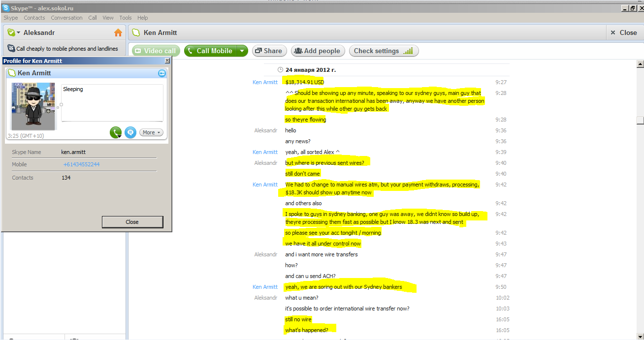Click the date header '24 января 2012 г.'

[311, 70]
